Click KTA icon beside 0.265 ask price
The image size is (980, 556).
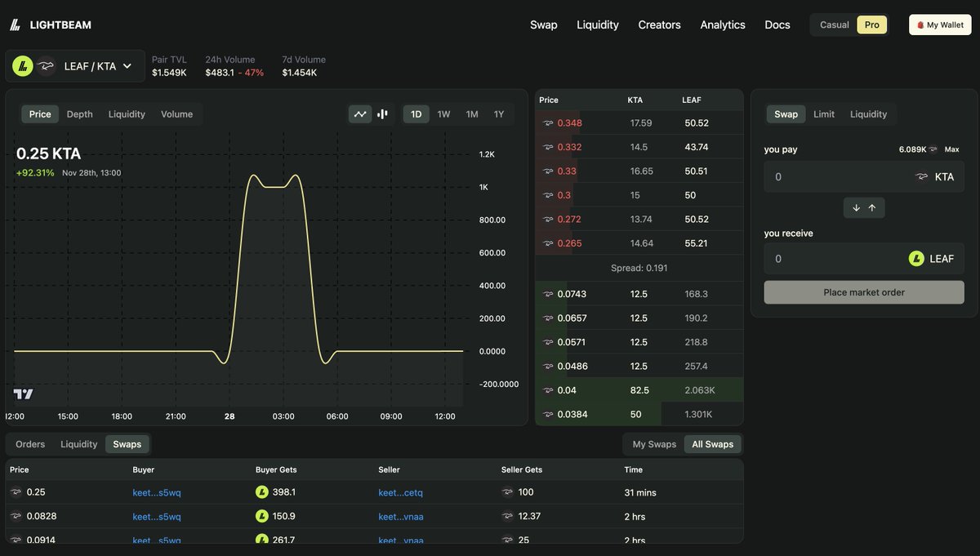pyautogui.click(x=548, y=243)
